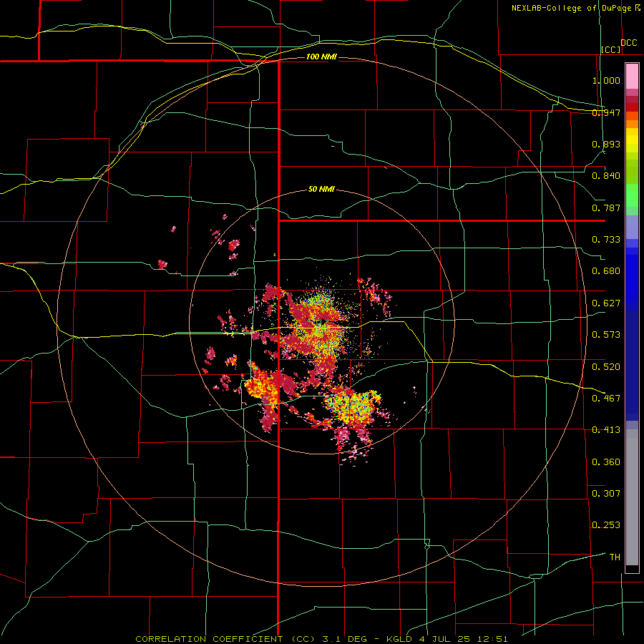Click the 1.000 value on the color scale
Image resolution: width=644 pixels, height=644 pixels.
606,80
